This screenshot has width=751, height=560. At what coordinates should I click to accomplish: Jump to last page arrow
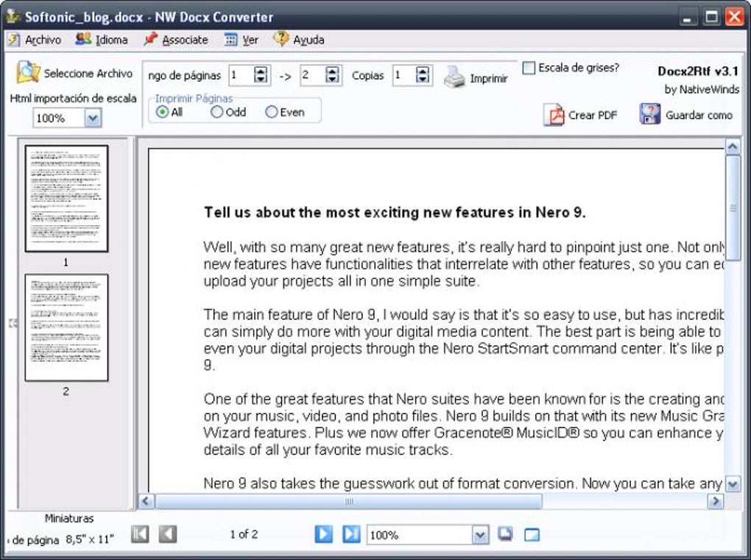(x=351, y=534)
